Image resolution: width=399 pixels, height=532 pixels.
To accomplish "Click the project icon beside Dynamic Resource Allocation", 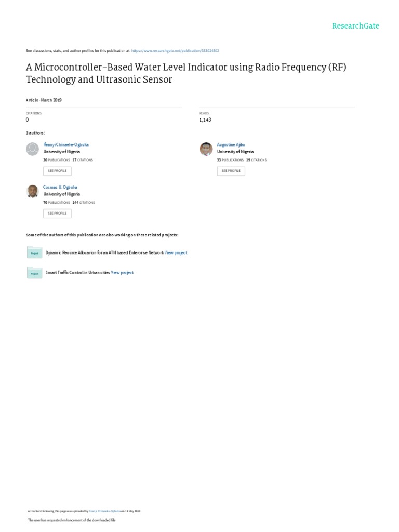I will pyautogui.click(x=34, y=252).
